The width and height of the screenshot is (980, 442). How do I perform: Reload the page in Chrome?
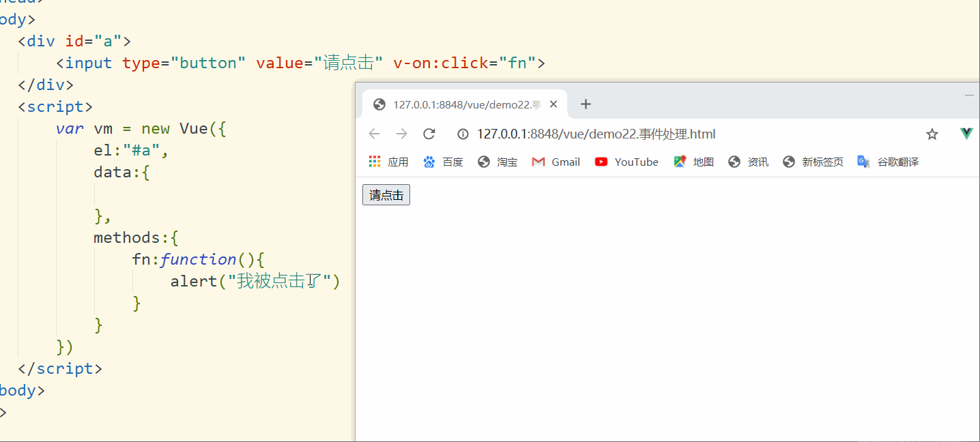coord(429,134)
